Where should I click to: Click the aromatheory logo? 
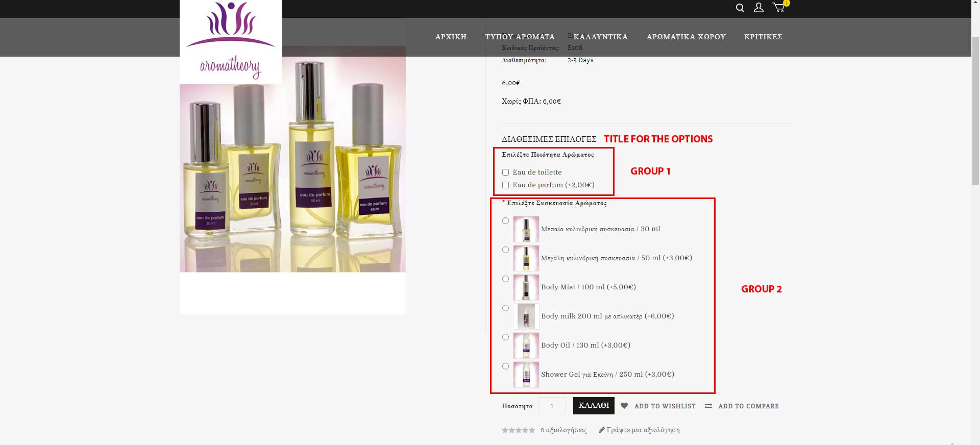231,42
